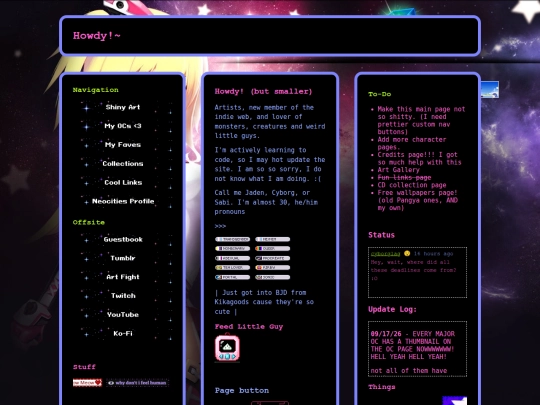Screen dimensions: 540x405
Task: Click the badge right of the Portal badge
Action: pyautogui.click(x=272, y=277)
